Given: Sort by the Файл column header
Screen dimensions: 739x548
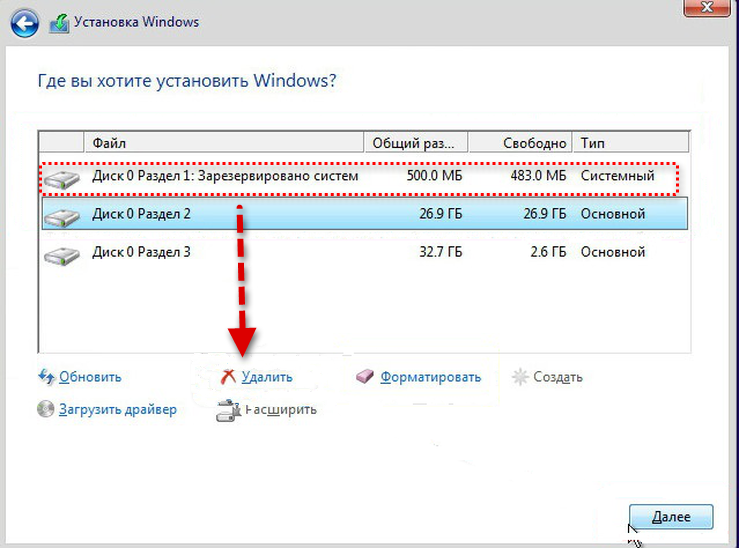Looking at the screenshot, I should [224, 143].
